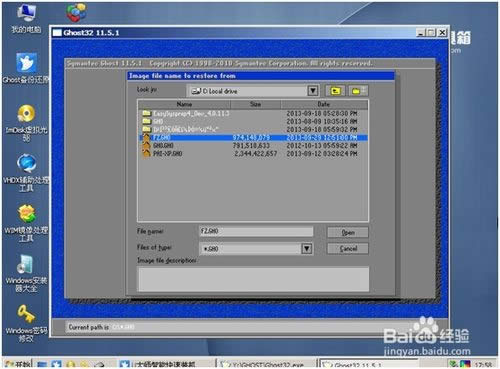Click the Start button on taskbar
500x369 pixels.
click(17, 364)
